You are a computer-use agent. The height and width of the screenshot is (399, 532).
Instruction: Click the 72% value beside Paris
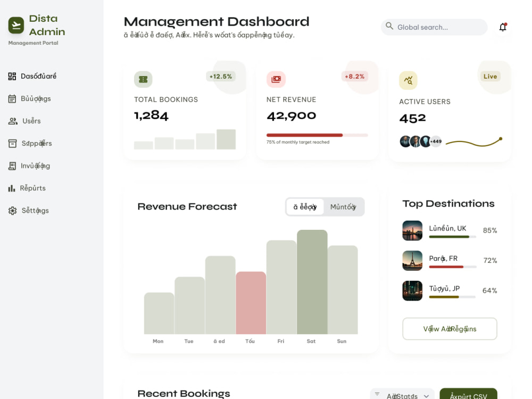click(x=490, y=261)
